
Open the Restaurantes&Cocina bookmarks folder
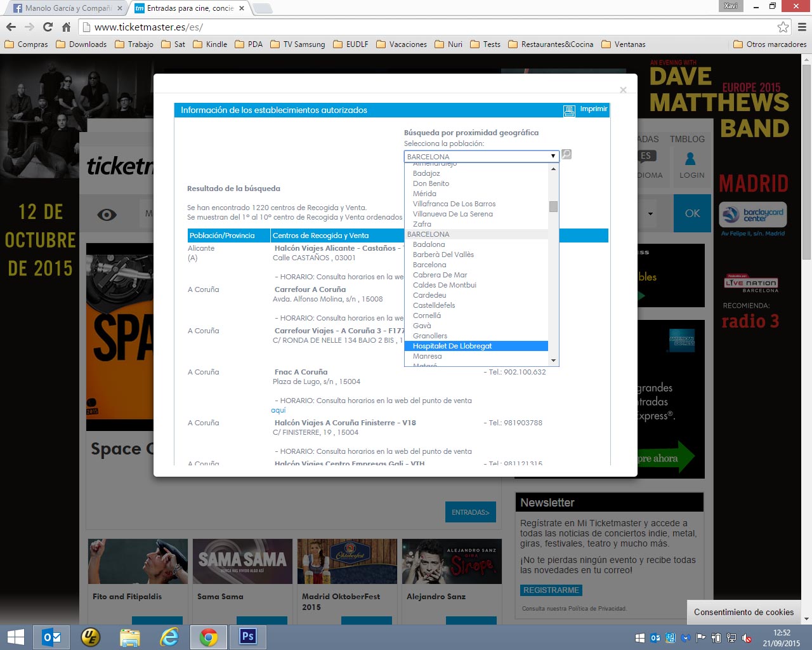point(551,44)
